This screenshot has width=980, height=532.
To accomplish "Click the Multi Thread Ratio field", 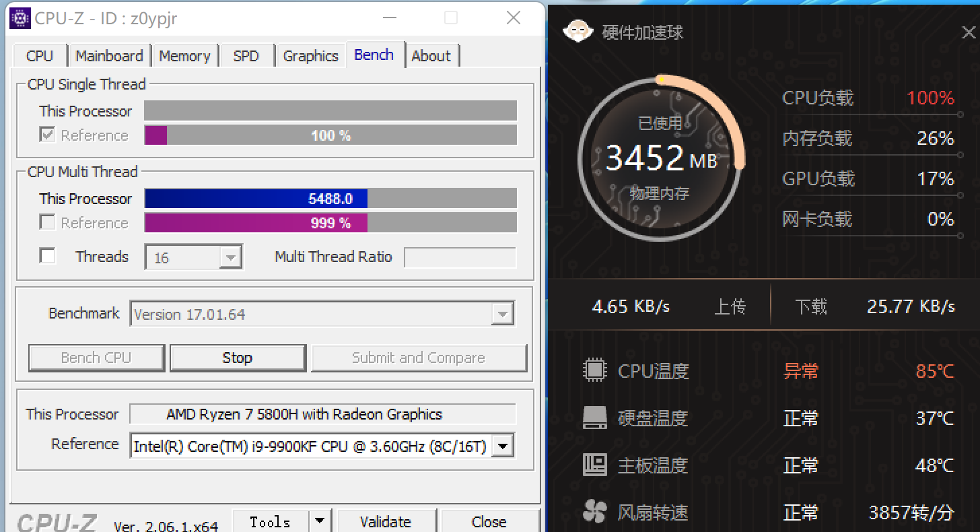I will 460,257.
